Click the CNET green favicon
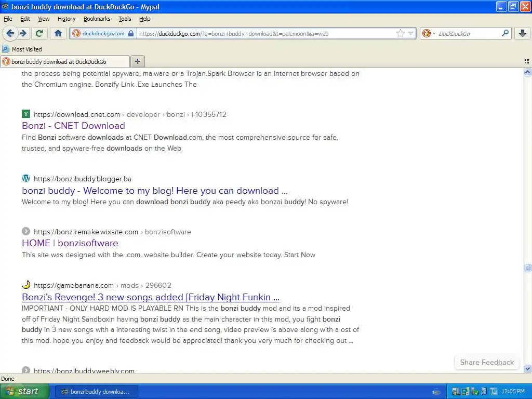532x399 pixels. point(26,114)
